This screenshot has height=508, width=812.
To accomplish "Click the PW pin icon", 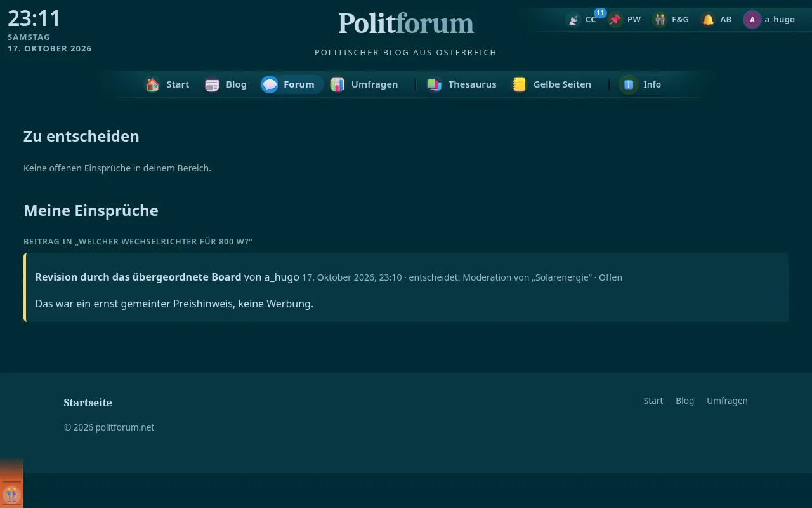I will [x=615, y=20].
